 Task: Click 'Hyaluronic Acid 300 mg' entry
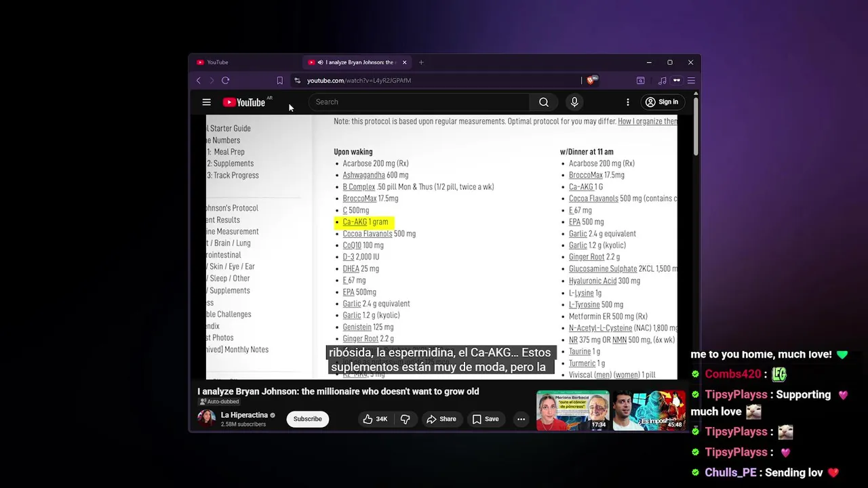click(604, 281)
